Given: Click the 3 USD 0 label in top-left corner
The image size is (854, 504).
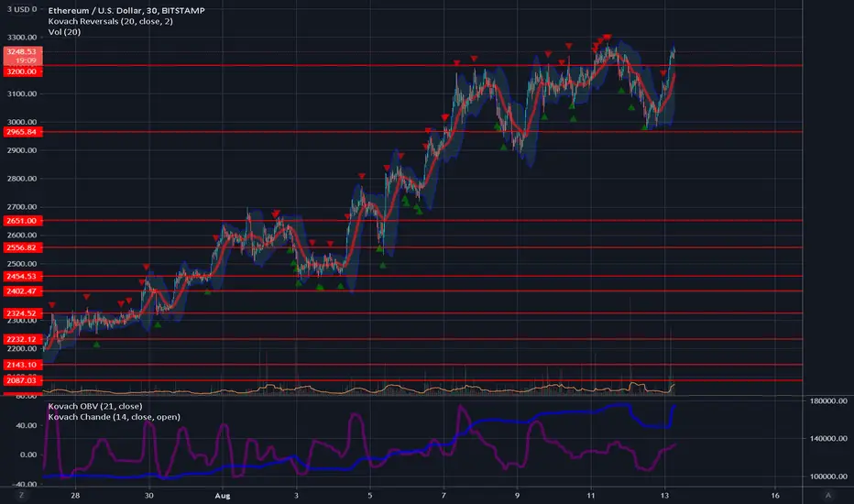Looking at the screenshot, I should tap(22, 9).
